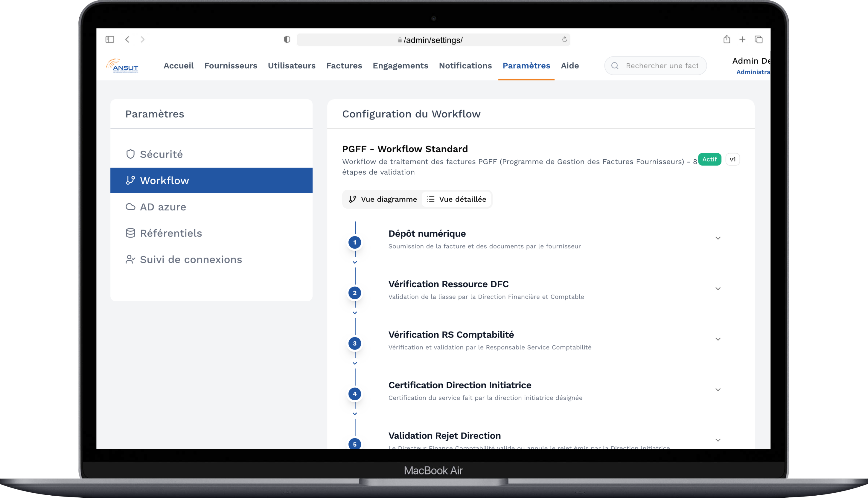Expand the Validation Rejet Direction chevron

click(718, 441)
